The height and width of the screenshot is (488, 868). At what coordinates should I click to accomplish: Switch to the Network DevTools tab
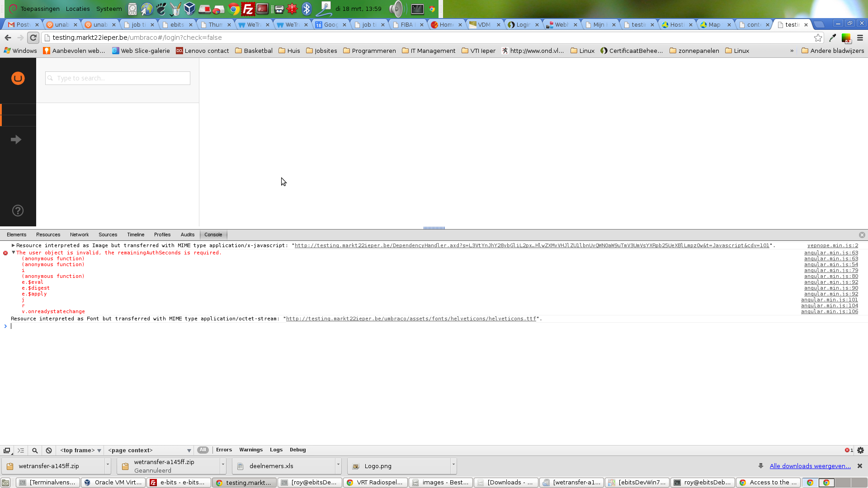click(x=79, y=235)
